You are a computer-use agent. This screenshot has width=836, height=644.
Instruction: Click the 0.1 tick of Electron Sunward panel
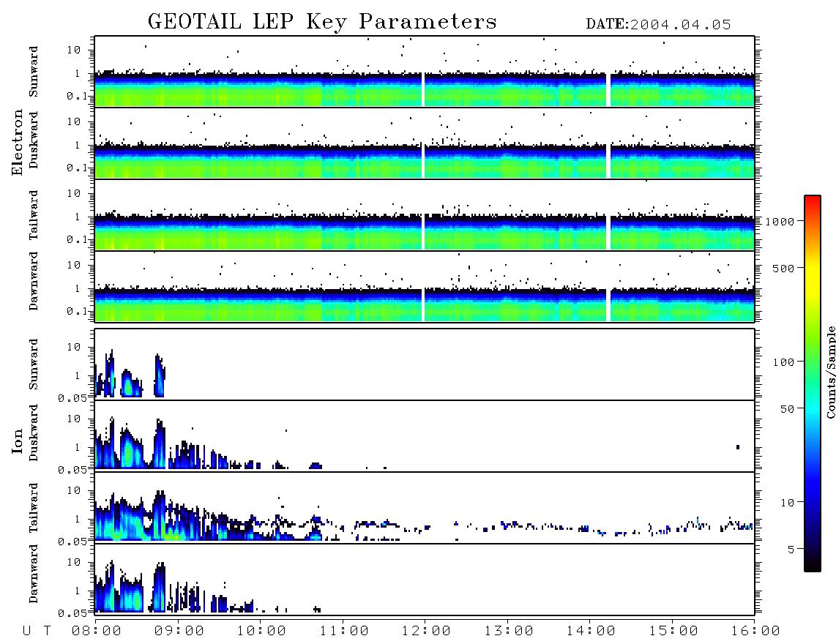(76, 96)
